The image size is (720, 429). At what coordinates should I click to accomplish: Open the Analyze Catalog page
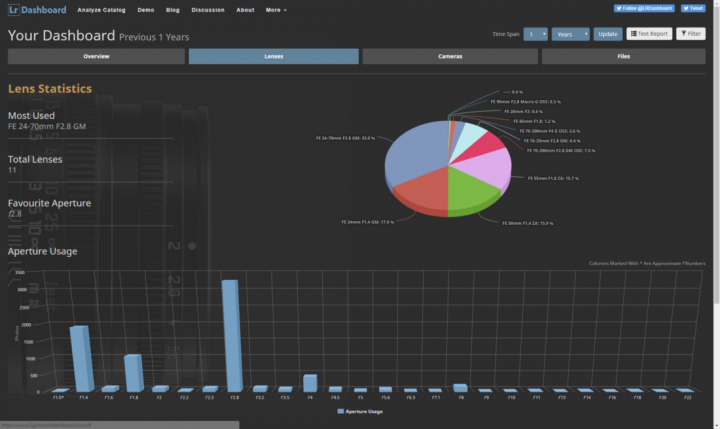[101, 10]
